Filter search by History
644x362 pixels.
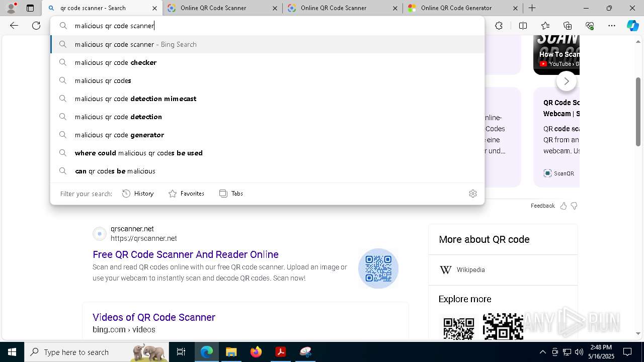[x=138, y=194]
